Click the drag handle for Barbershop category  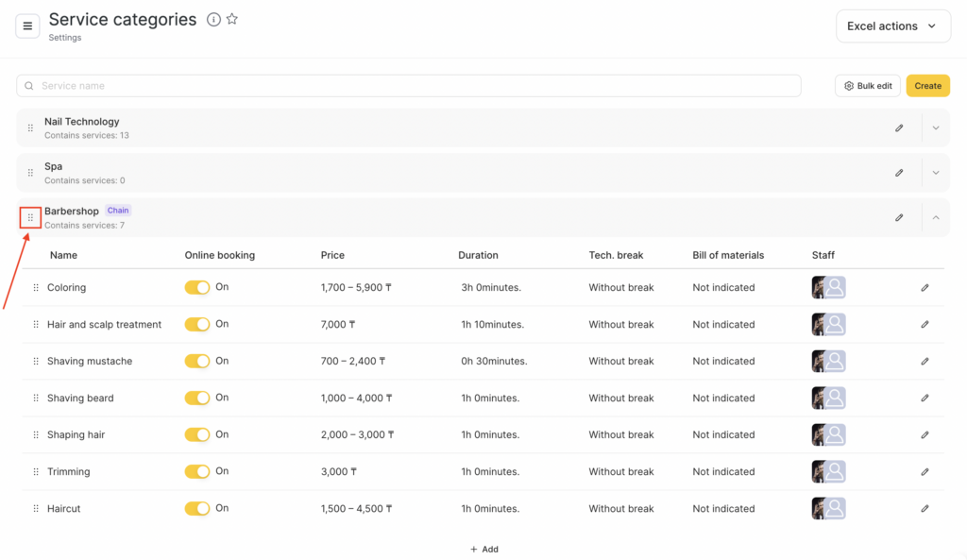[x=30, y=218]
